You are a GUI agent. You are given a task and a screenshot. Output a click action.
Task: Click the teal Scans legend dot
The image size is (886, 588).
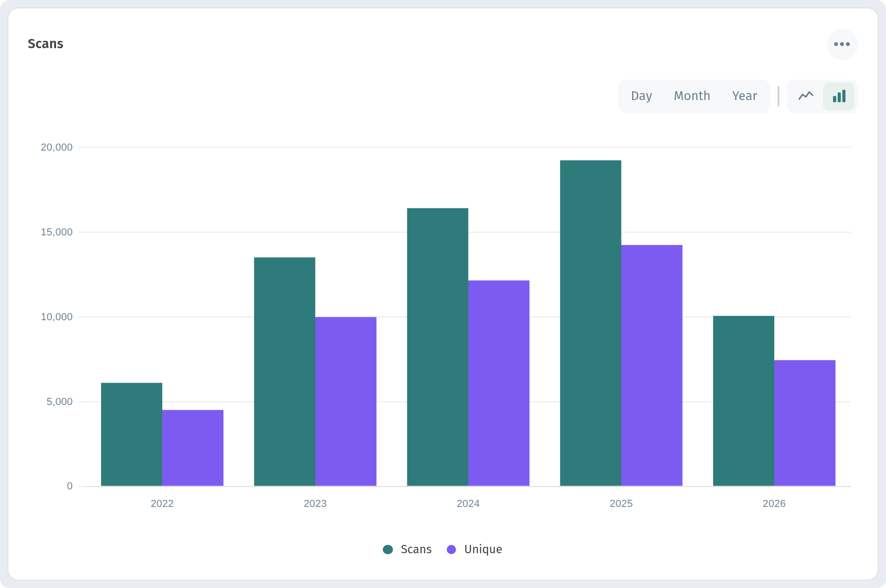[x=388, y=549]
